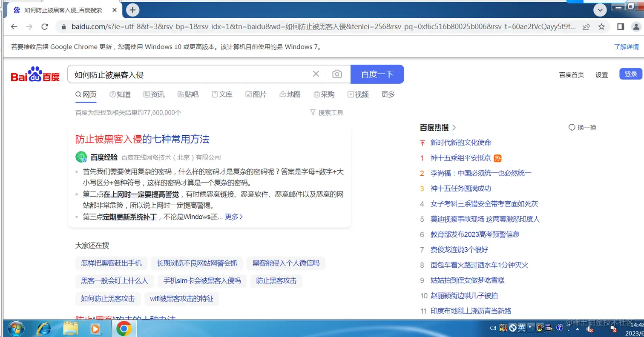Open hot search 赵丽颖街边哄儿子被拍
Screen dimensions: 644x337
pos(464,296)
